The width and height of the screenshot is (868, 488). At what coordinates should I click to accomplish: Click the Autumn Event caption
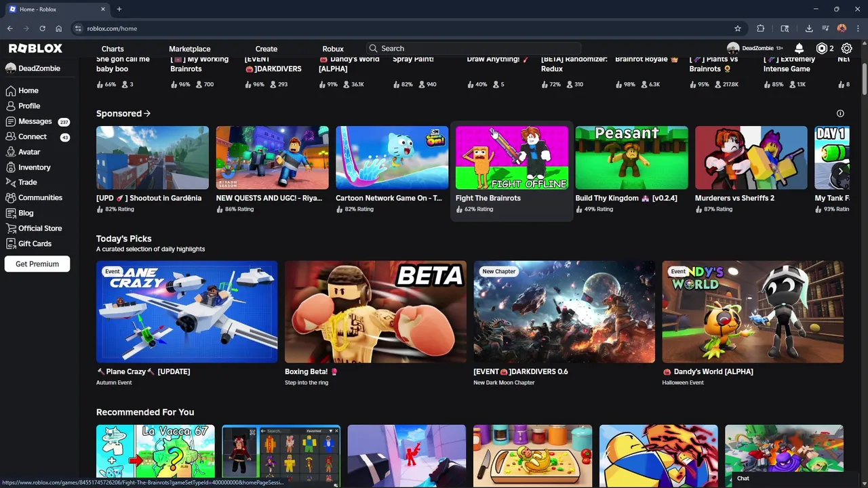coord(114,383)
